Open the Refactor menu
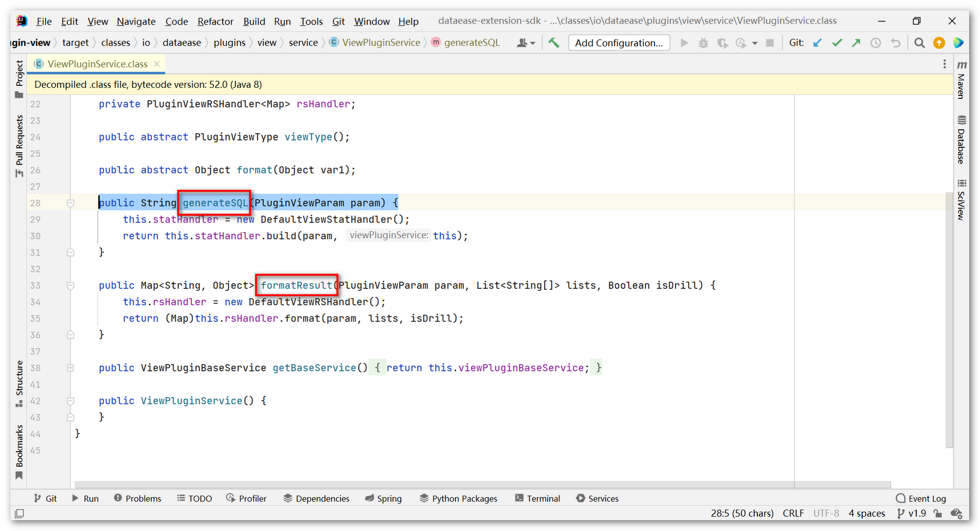Screen dimensions: 980x531 click(215, 21)
